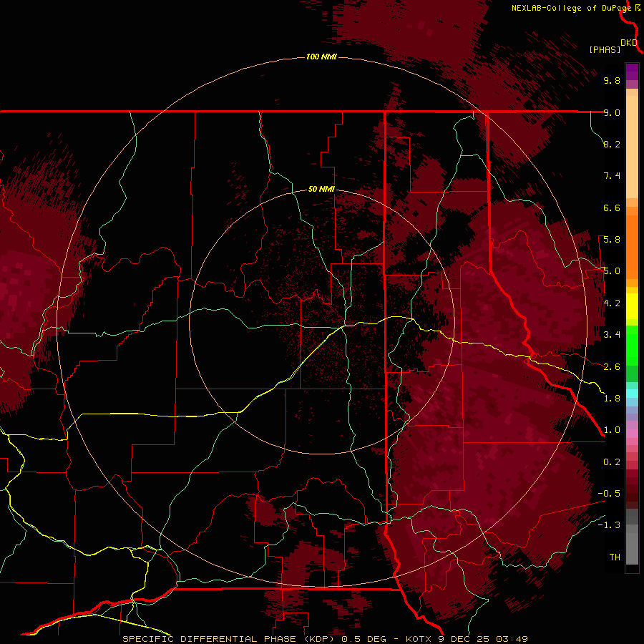Click the 0.2 legend value
Image resolution: width=644 pixels, height=644 pixels.
coord(612,462)
